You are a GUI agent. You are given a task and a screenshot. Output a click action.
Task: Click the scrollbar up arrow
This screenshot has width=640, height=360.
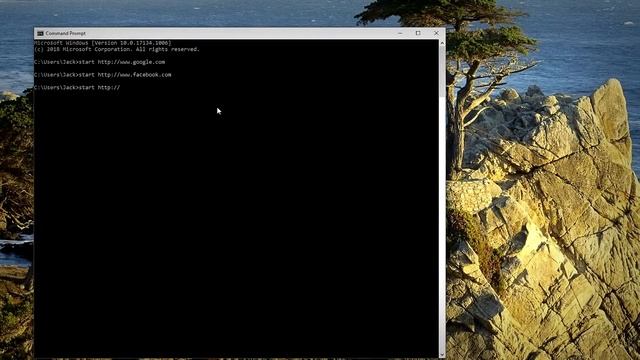pos(442,43)
